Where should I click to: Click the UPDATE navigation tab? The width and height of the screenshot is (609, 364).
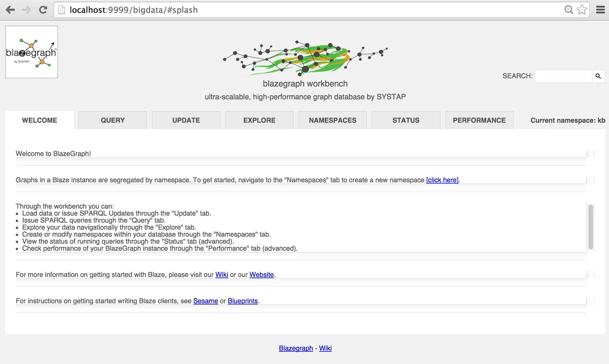[186, 120]
